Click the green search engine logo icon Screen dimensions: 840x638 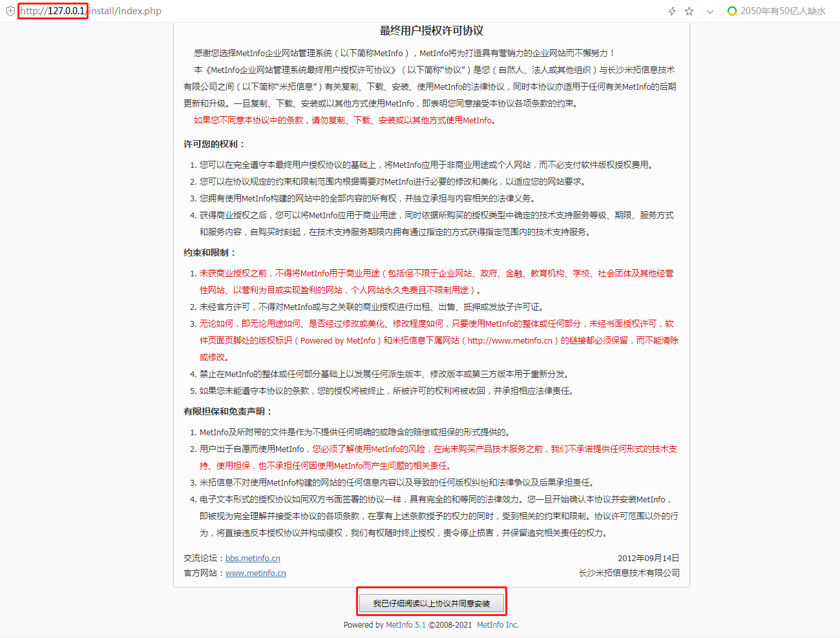732,11
